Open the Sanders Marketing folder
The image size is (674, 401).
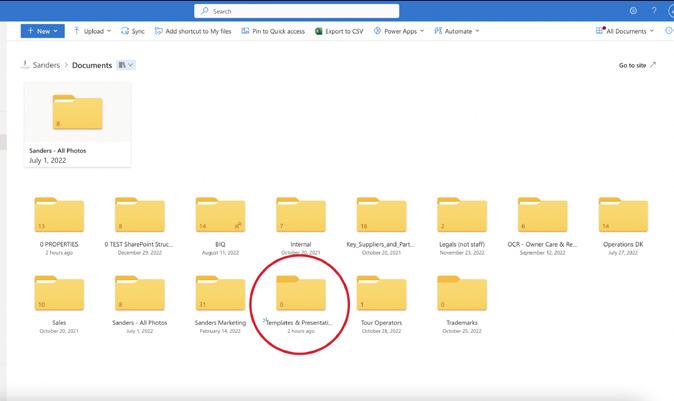tap(220, 293)
